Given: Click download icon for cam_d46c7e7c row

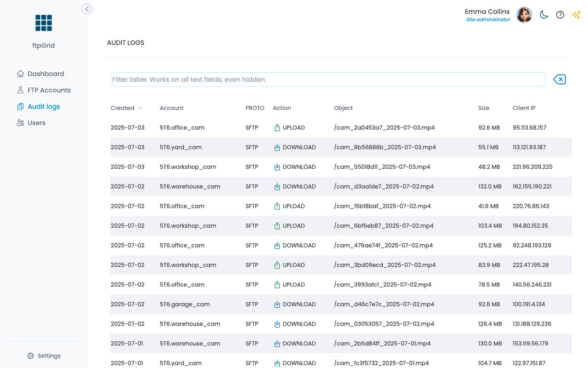Looking at the screenshot, I should point(277,305).
